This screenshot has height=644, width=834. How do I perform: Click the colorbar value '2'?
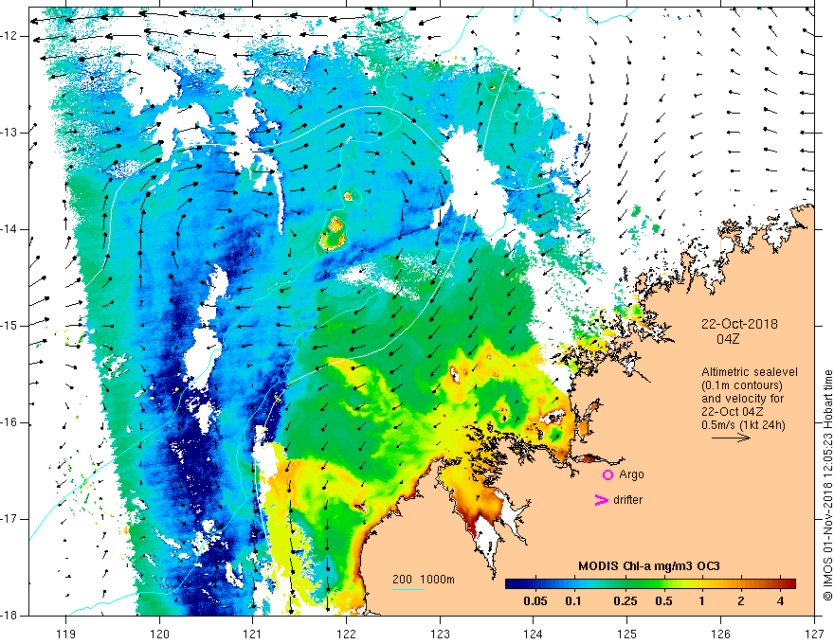point(741,601)
